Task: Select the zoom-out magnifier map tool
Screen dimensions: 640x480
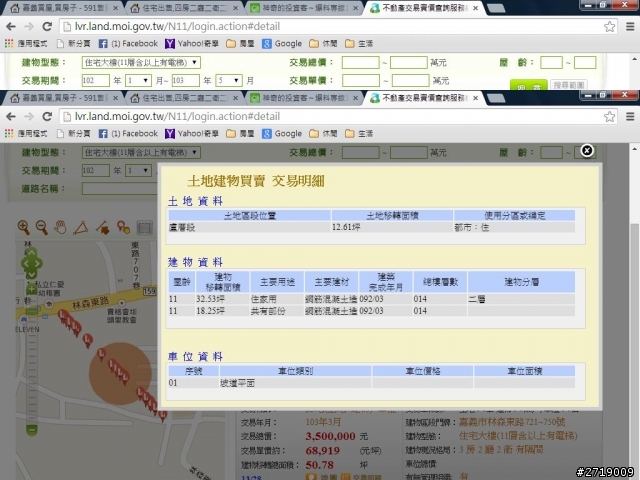Action: [x=41, y=228]
